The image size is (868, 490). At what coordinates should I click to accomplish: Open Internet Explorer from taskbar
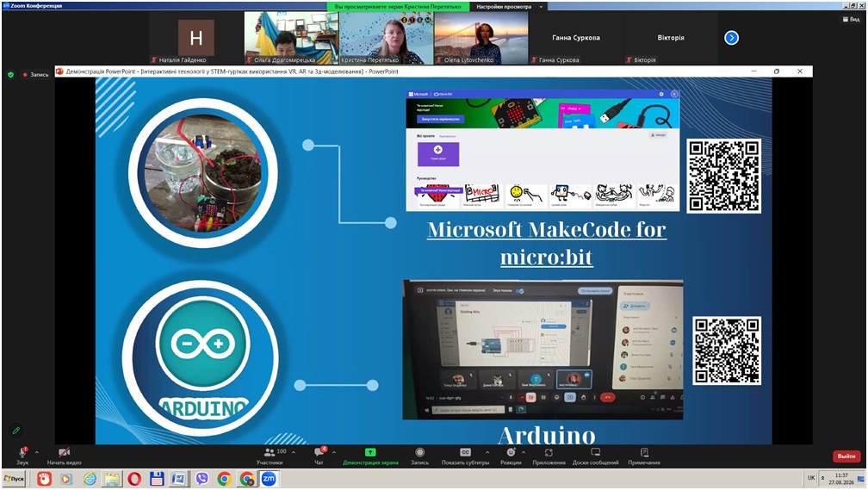point(90,478)
